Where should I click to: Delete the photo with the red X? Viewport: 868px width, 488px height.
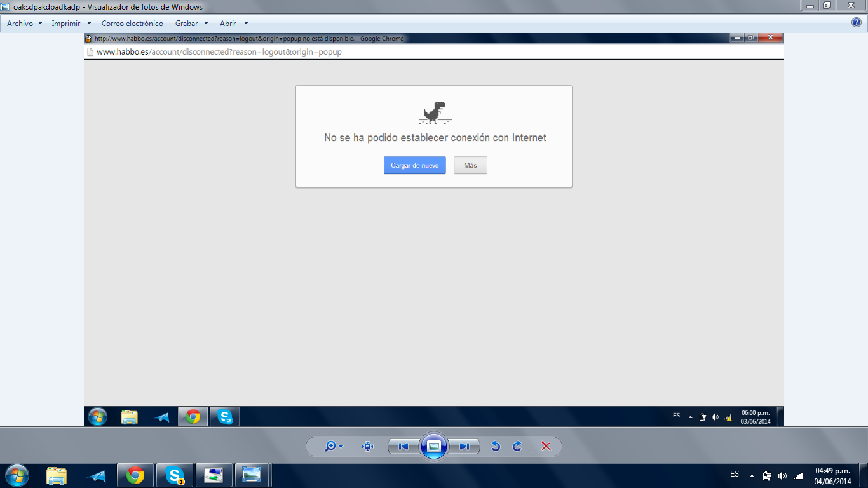546,447
